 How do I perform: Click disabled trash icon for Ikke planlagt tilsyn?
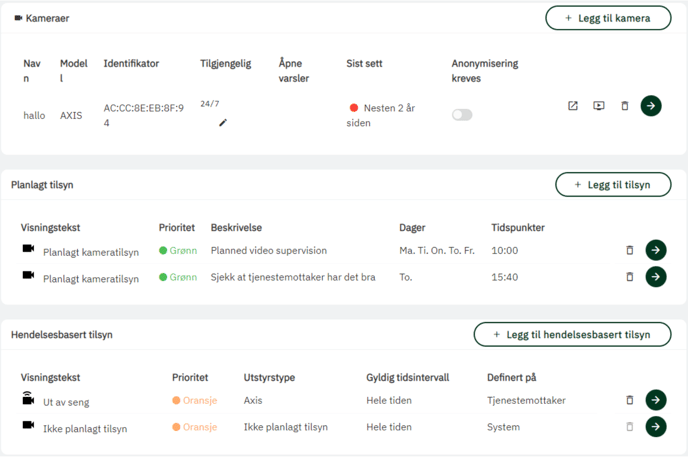point(630,427)
